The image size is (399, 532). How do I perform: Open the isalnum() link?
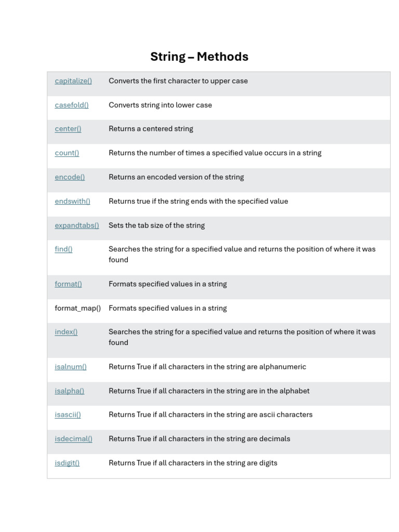coord(71,367)
